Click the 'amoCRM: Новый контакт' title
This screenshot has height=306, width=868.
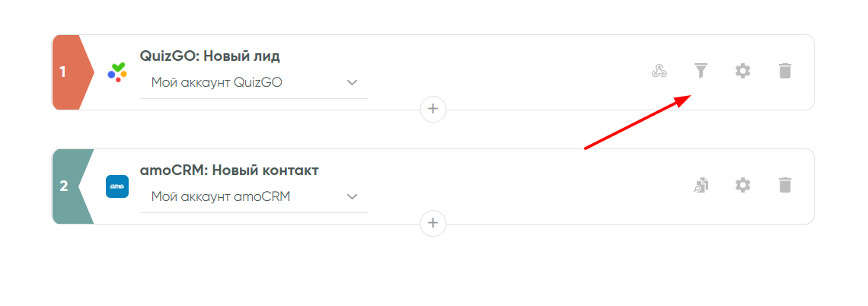(229, 170)
